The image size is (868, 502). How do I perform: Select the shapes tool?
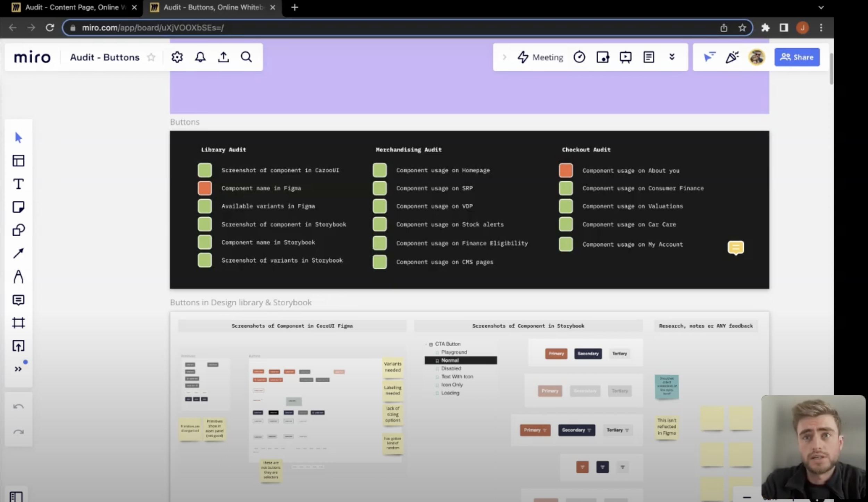click(18, 230)
